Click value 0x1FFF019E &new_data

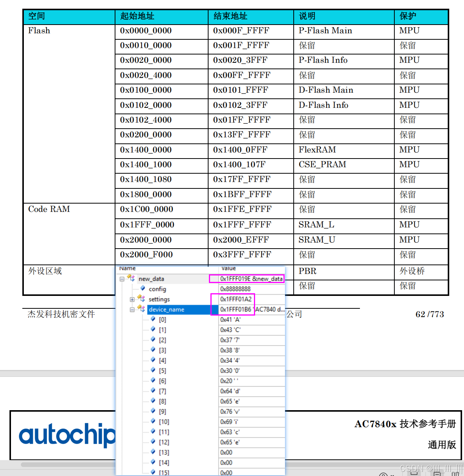click(251, 279)
